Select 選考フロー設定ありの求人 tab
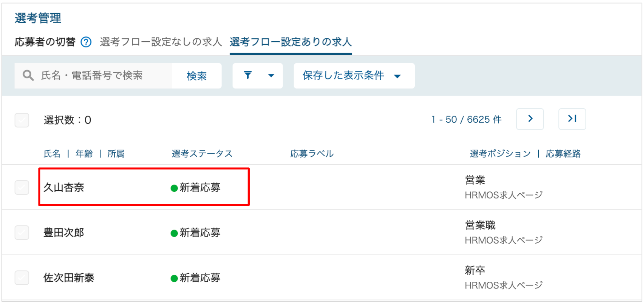 (x=291, y=42)
